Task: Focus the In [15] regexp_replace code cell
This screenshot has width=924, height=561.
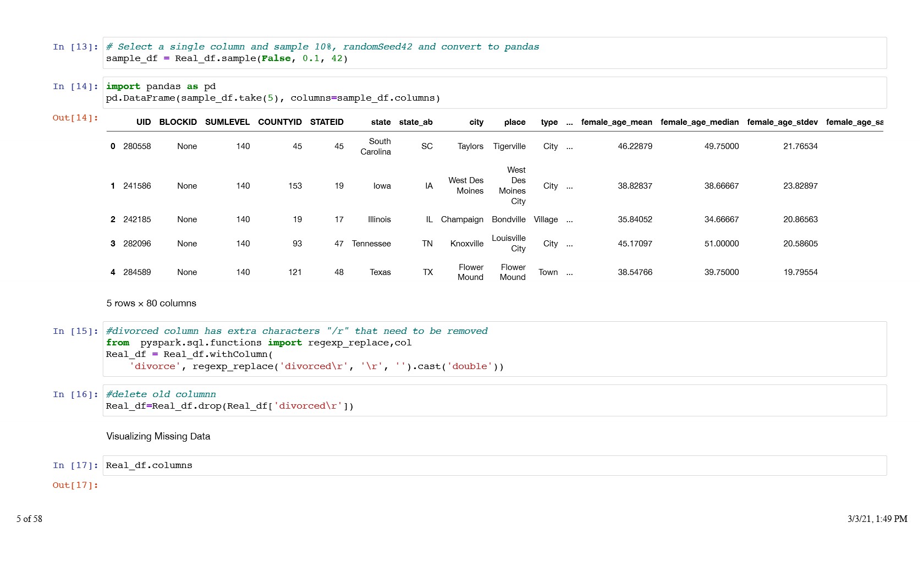Action: coord(494,349)
